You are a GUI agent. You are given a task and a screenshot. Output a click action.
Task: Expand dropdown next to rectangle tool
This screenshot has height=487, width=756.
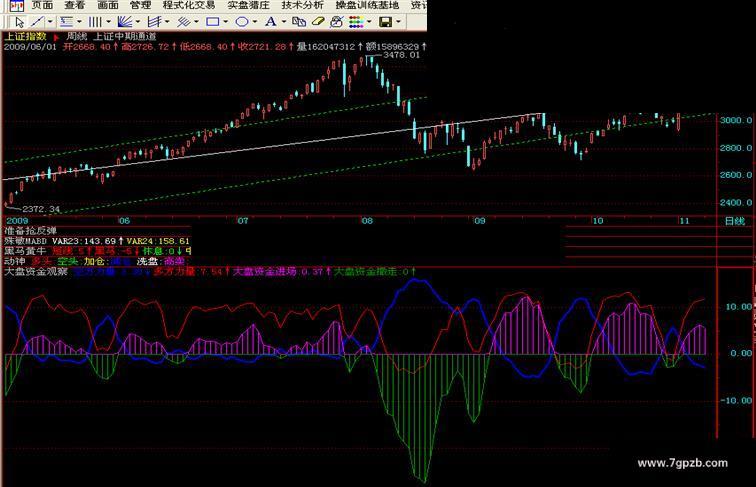(226, 22)
